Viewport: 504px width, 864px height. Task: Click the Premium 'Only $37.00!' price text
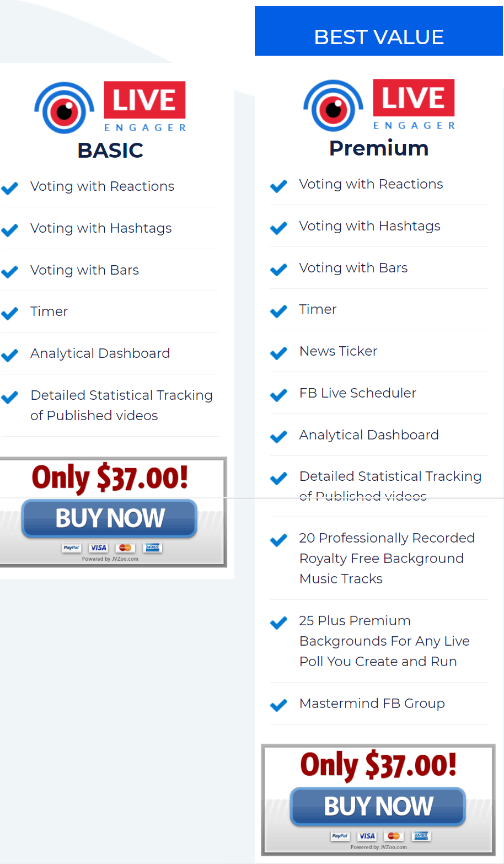pos(378,766)
